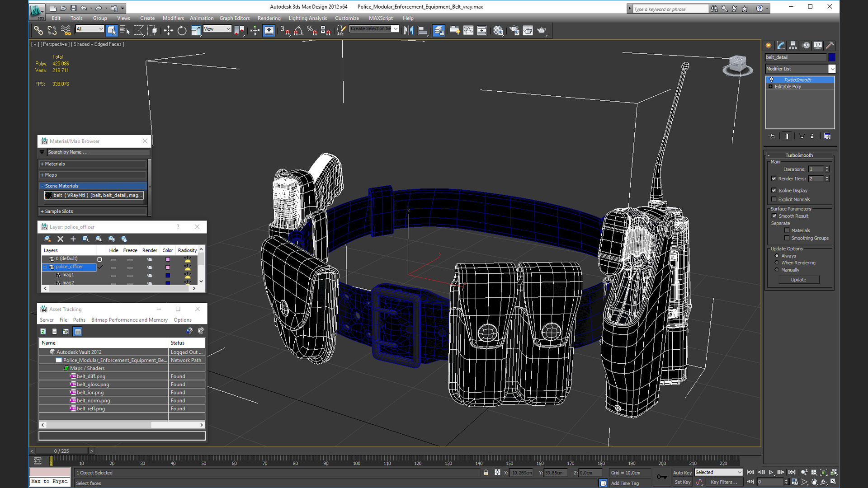Enable the Explicit Normals checkbox
This screenshot has height=488, width=868.
(774, 199)
